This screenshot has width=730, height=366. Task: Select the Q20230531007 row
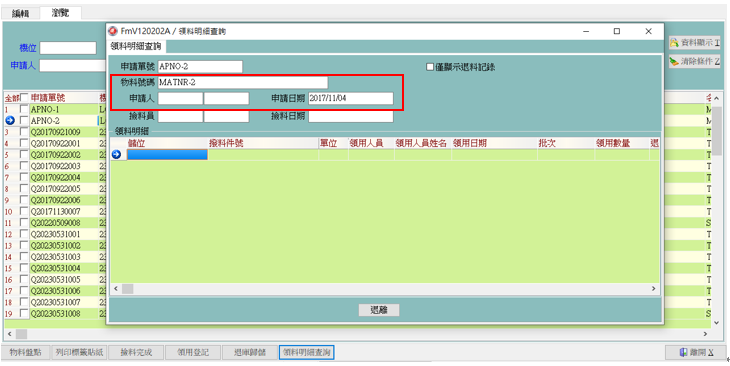pos(55,303)
